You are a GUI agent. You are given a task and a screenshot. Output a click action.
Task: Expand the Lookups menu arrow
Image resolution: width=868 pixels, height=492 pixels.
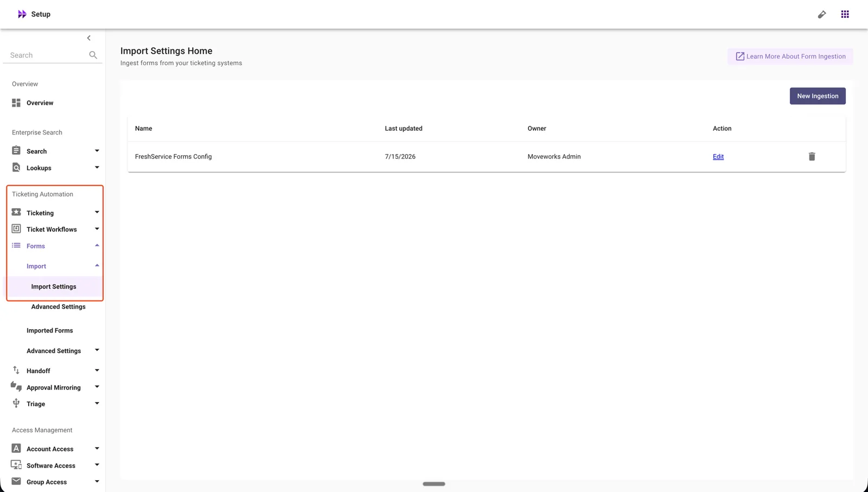pyautogui.click(x=97, y=168)
